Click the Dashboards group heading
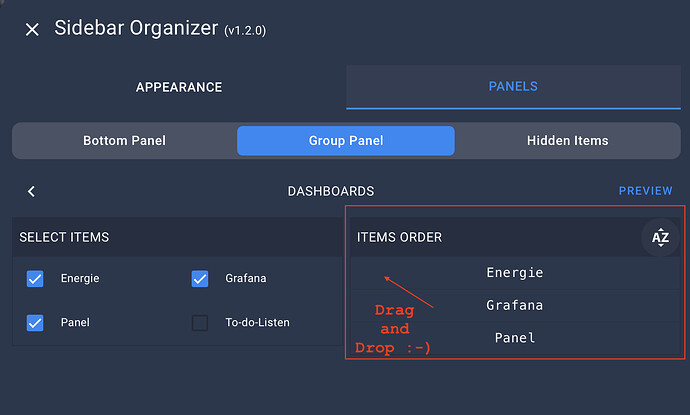The image size is (690, 415). pos(331,191)
